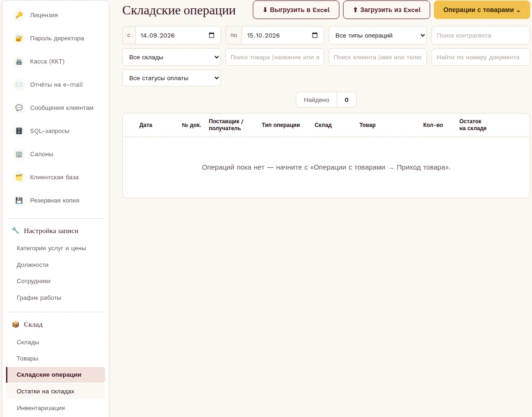The image size is (532, 417).
Task: Click the printer icon for Касса (ККТ)
Action: (x=19, y=62)
